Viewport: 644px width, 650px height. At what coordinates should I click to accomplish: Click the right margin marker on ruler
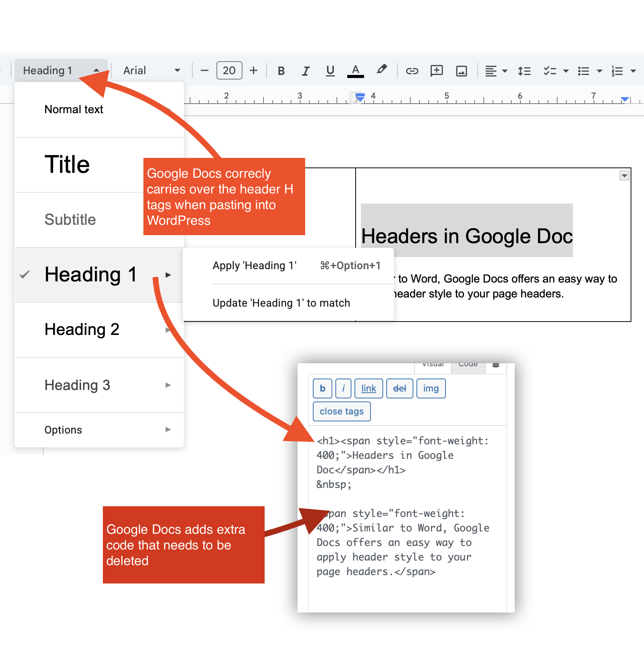click(x=625, y=99)
